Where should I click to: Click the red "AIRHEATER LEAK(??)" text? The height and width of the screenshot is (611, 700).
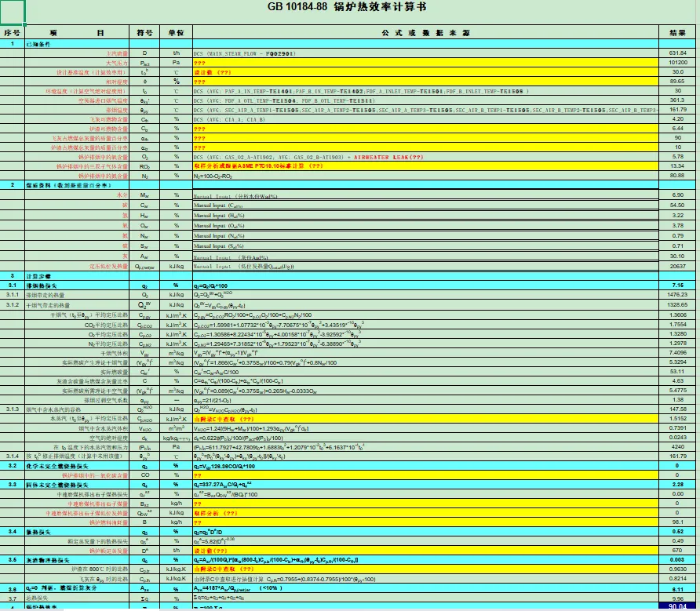click(x=388, y=157)
